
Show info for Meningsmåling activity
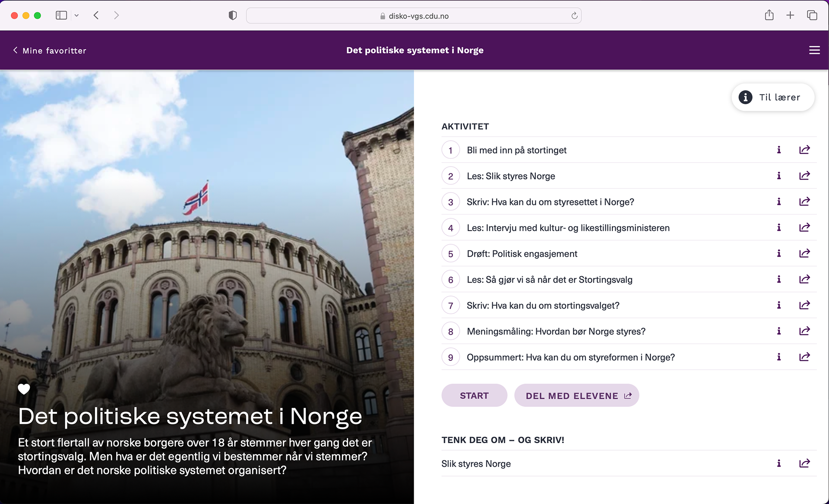click(x=779, y=331)
